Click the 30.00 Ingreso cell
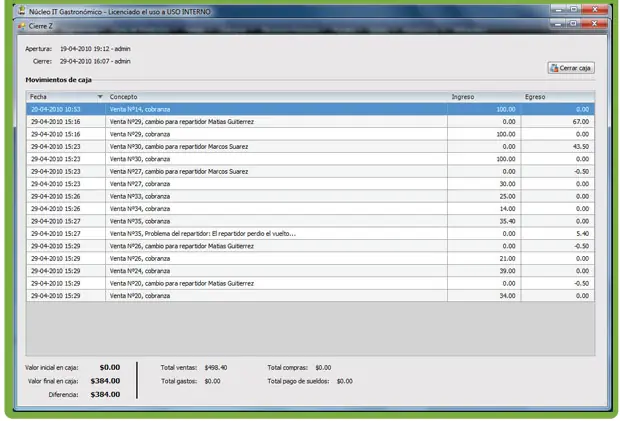620x421 pixels. 484,184
